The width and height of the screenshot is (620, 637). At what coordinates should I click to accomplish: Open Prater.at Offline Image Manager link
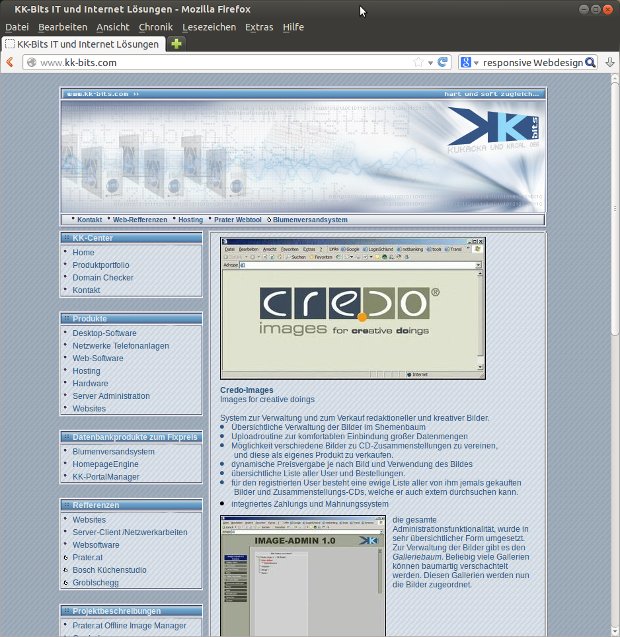click(x=129, y=626)
